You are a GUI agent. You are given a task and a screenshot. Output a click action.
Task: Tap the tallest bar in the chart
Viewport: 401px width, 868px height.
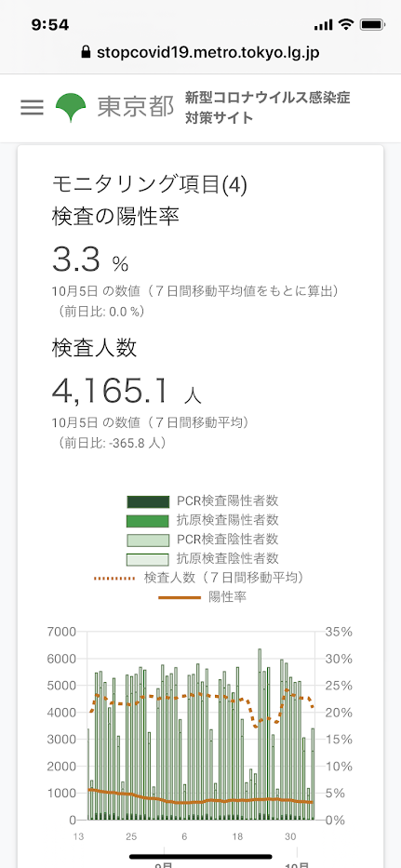(x=260, y=735)
